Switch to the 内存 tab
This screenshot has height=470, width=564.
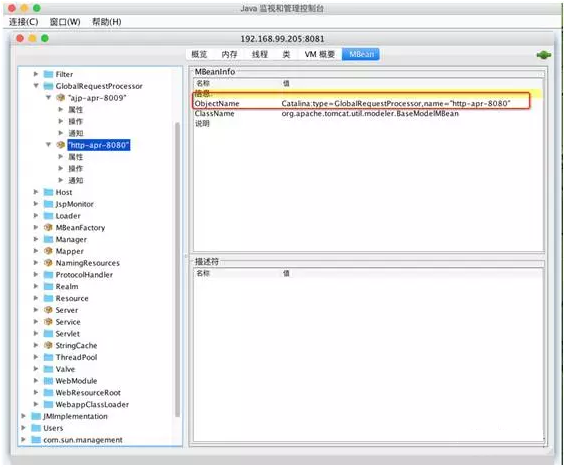coord(229,54)
